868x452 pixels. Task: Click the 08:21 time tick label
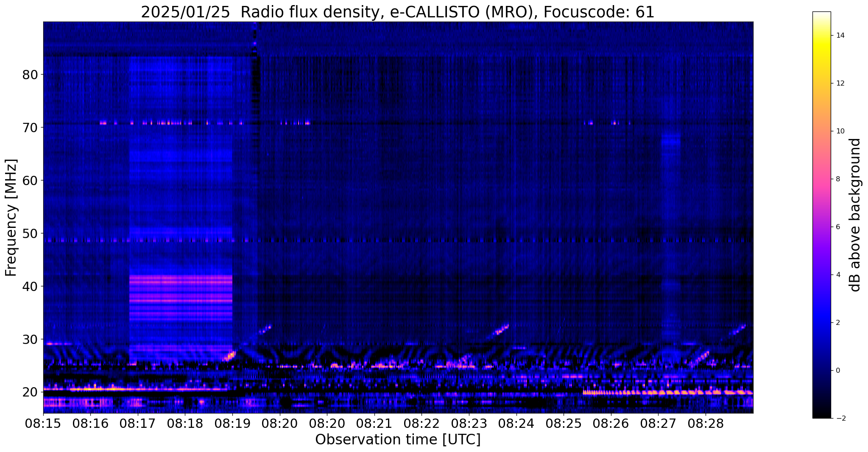point(374,424)
